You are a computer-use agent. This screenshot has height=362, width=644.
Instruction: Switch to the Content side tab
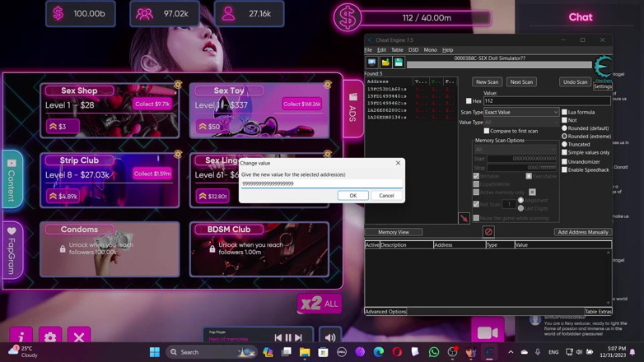(12, 180)
